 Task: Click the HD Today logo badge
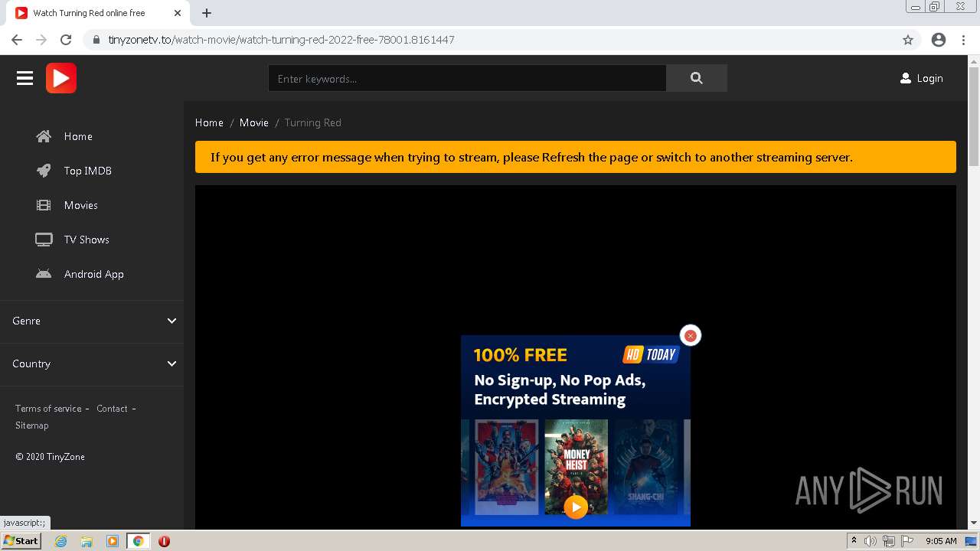tap(651, 354)
